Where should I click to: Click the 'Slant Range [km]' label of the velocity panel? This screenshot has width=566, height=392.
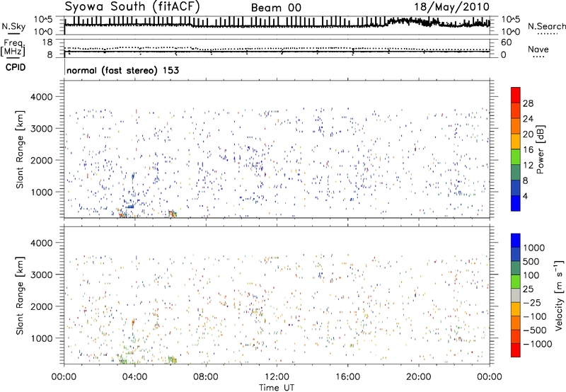click(20, 296)
